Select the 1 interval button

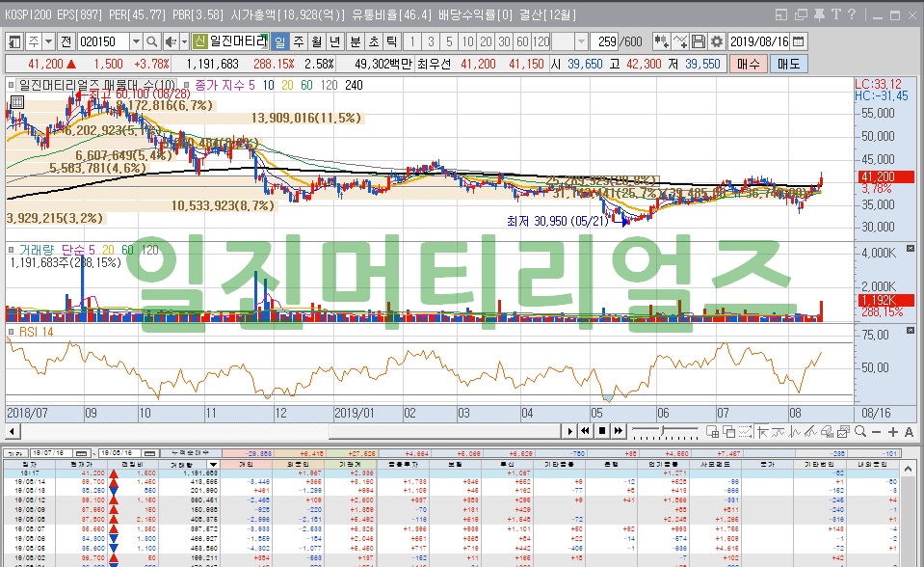point(412,41)
